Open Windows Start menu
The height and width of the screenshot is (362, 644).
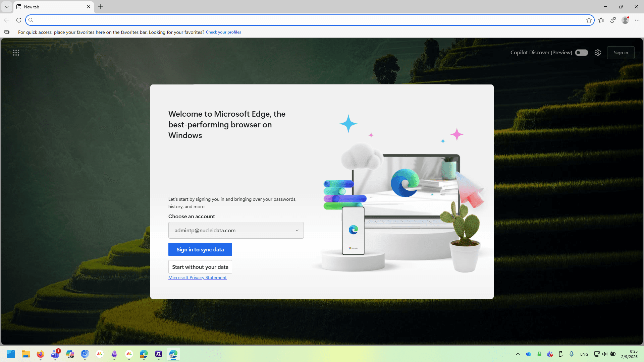click(x=11, y=354)
